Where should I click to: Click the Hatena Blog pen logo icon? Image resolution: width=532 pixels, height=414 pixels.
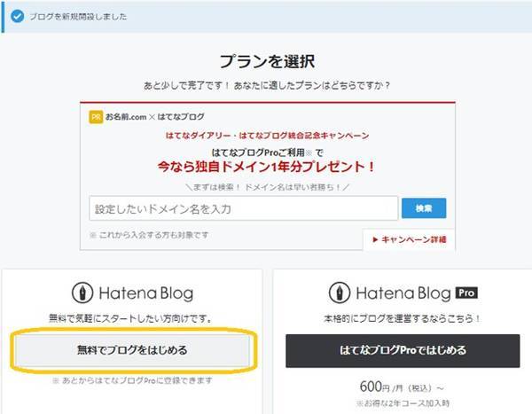pyautogui.click(x=82, y=293)
